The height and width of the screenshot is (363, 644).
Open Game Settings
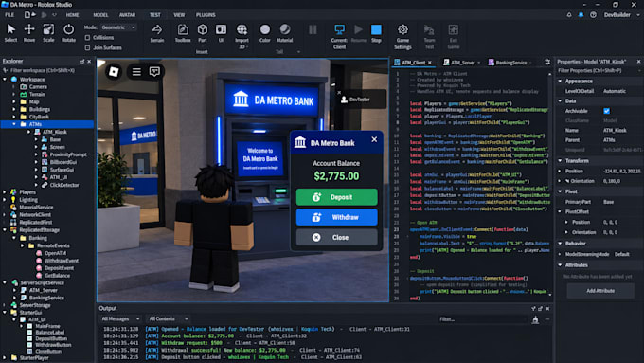coord(402,36)
